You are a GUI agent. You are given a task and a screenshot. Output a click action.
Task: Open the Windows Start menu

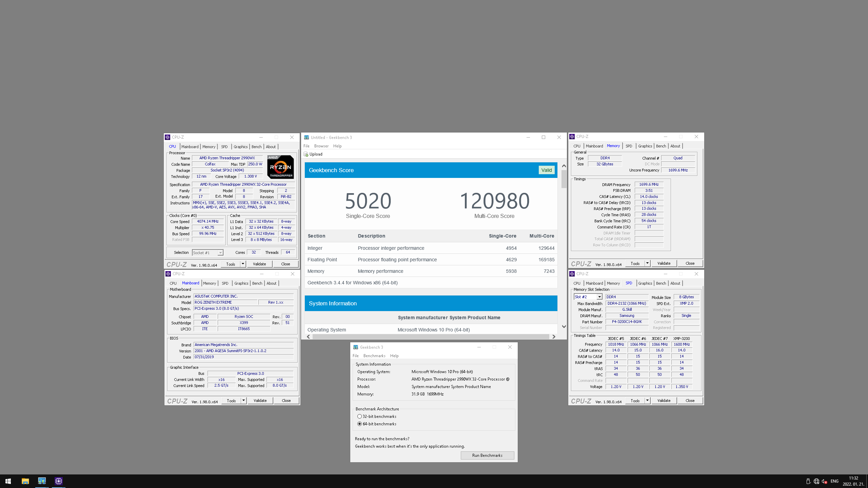[x=8, y=481]
